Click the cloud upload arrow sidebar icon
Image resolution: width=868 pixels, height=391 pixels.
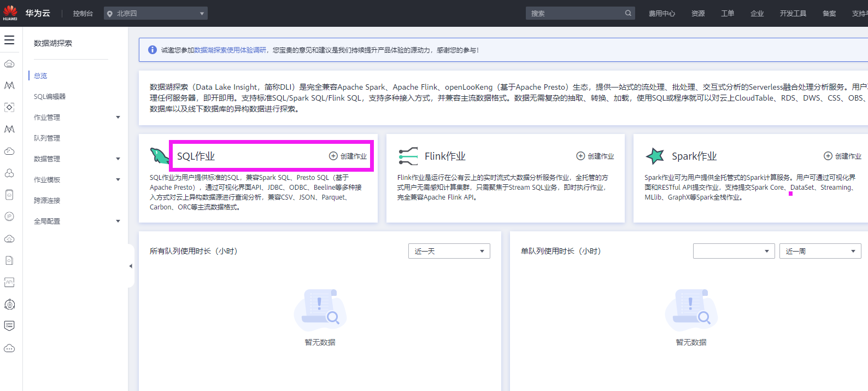9,238
